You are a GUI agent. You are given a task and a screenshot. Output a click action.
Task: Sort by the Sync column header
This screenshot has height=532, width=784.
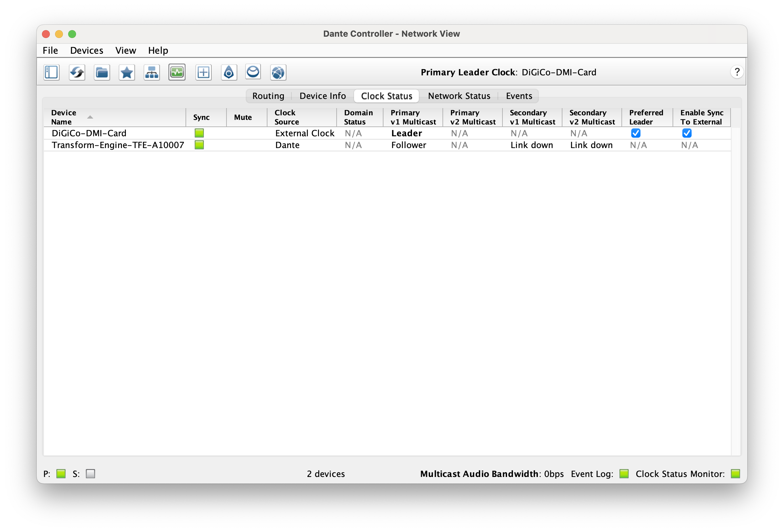tap(206, 117)
